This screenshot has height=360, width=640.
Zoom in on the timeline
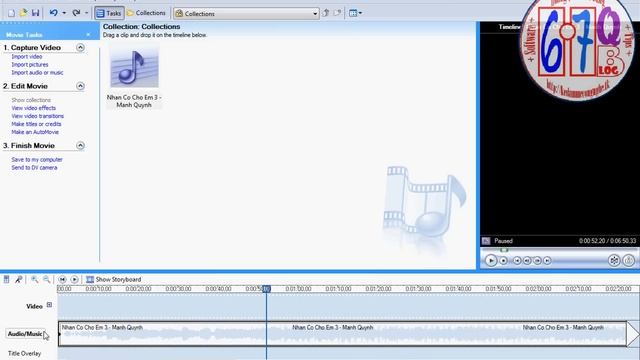pos(35,280)
